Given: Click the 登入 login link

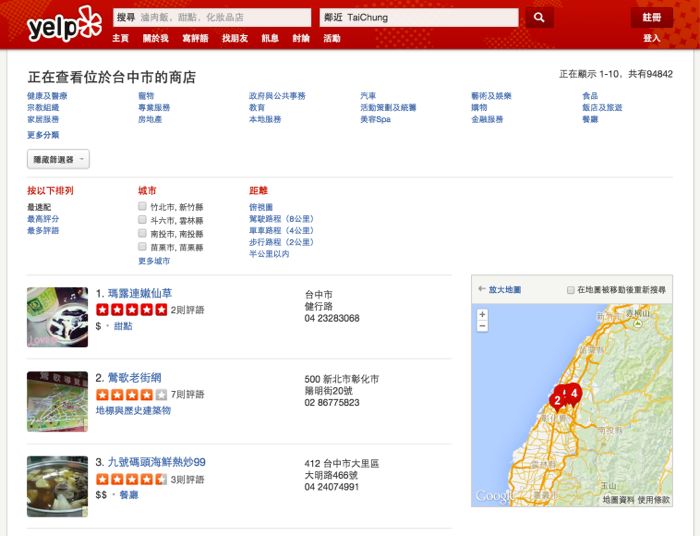Looking at the screenshot, I should (652, 38).
